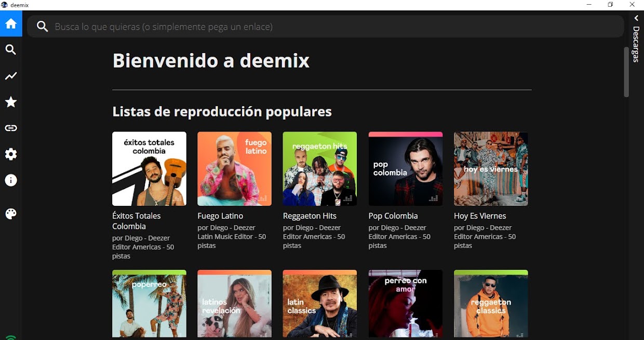Open Hoy Es Viernes playlist cover
This screenshot has width=644, height=340.
tap(491, 169)
